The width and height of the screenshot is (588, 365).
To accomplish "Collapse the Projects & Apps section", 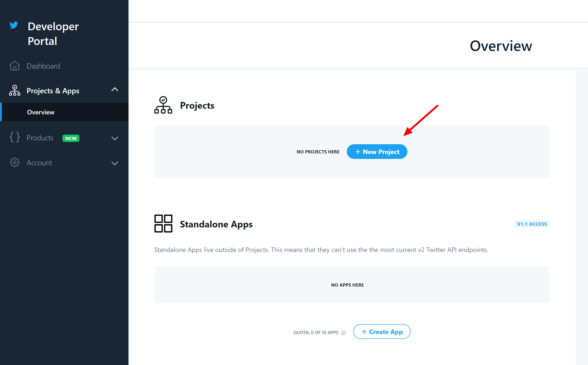I will tap(115, 90).
